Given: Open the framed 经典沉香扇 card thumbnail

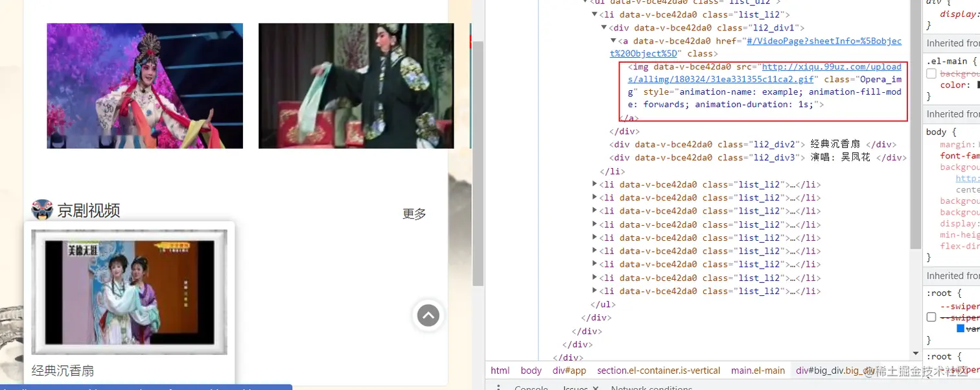Looking at the screenshot, I should click(129, 292).
